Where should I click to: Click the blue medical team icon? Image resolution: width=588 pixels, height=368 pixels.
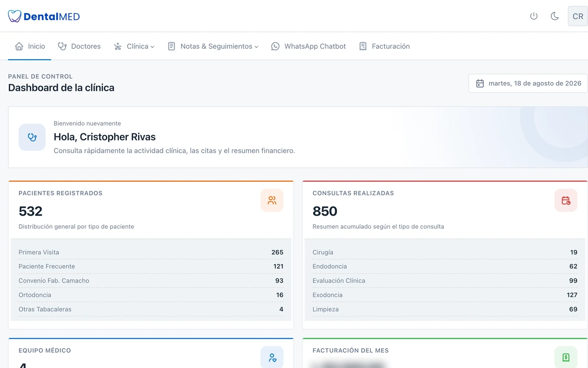click(x=272, y=357)
